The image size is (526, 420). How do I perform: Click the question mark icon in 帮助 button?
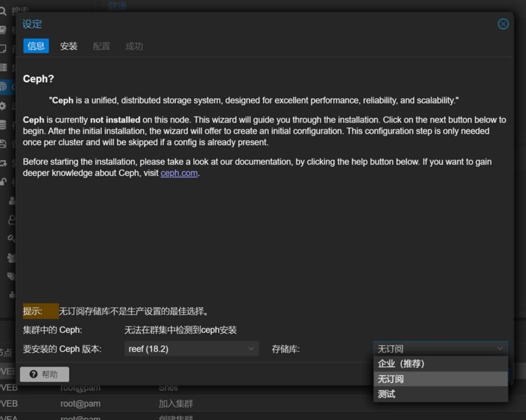[x=33, y=374]
